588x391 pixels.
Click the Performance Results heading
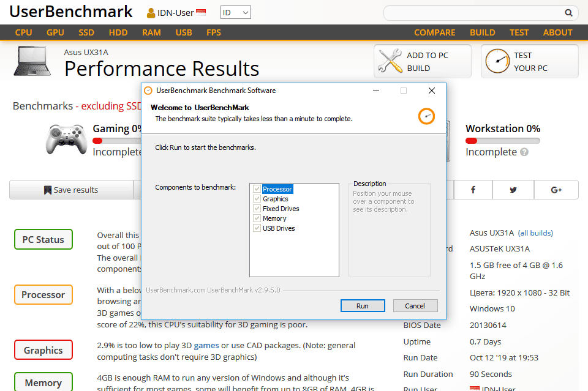(x=162, y=69)
